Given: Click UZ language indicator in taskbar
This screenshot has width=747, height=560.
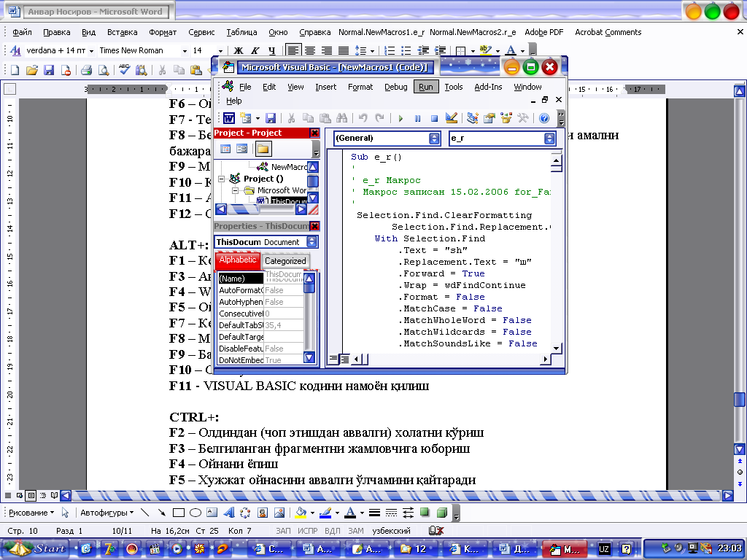Looking at the screenshot, I should click(x=603, y=549).
